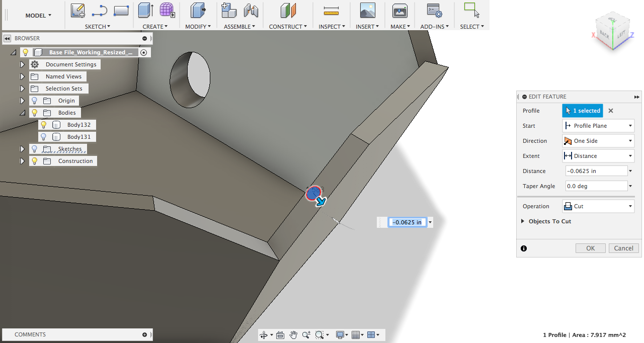This screenshot has height=343, width=644.
Task: Click the 3D Print make icon
Action: coord(400,10)
